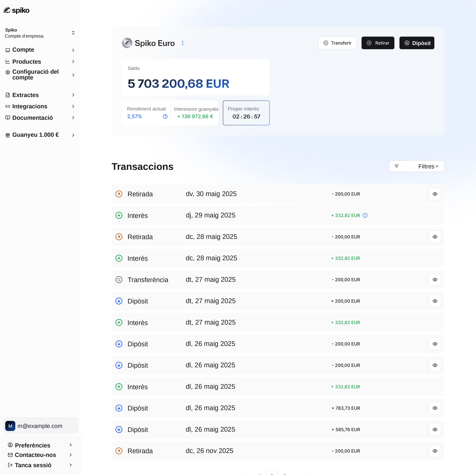The height and width of the screenshot is (475, 476).
Task: Expand the Documentació chevron
Action: coord(73,118)
